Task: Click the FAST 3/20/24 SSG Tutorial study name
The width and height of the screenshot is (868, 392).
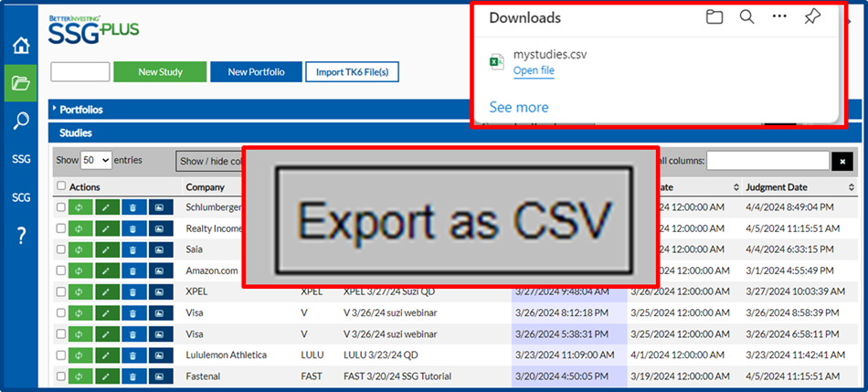Action: [397, 376]
